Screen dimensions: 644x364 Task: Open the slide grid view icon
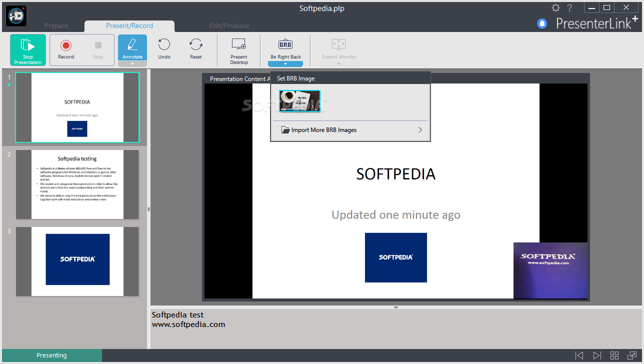(x=614, y=355)
